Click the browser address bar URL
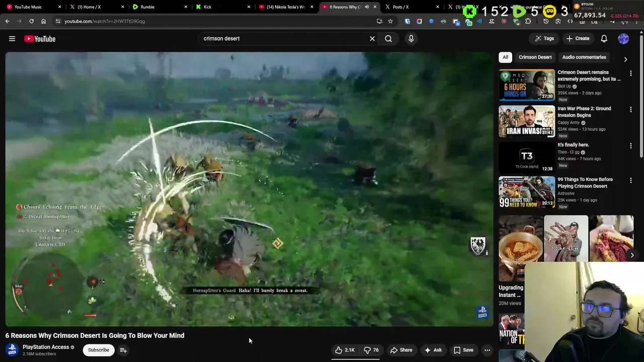This screenshot has height=362, width=644. (105, 21)
